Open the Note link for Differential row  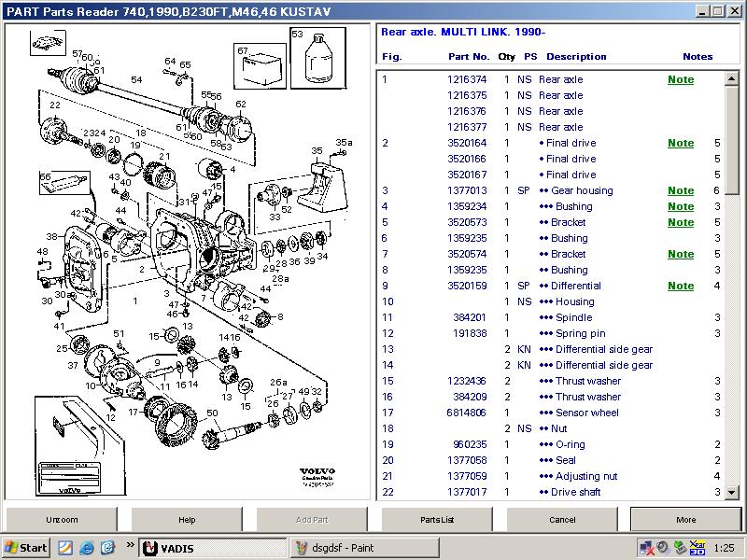click(x=681, y=287)
